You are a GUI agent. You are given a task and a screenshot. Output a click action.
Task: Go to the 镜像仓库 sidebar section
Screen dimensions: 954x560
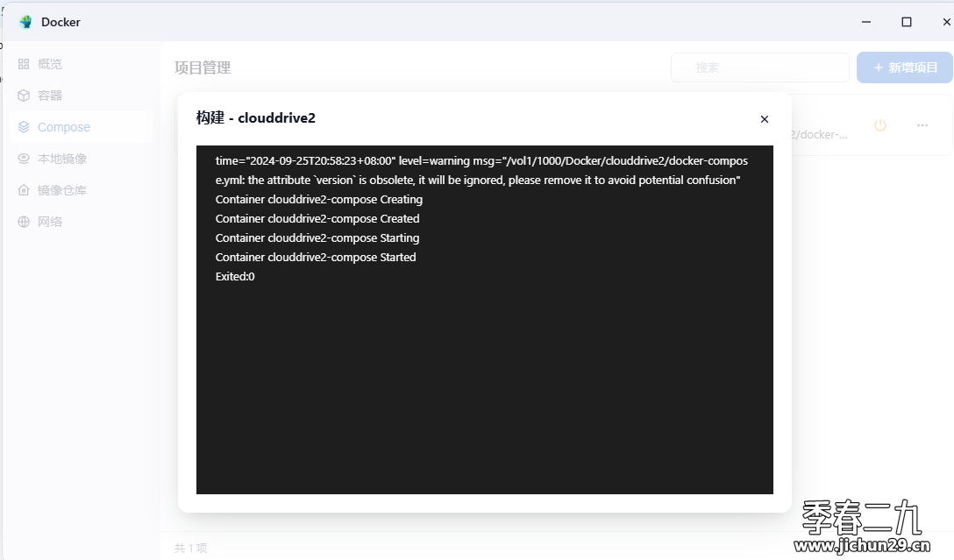(x=62, y=190)
